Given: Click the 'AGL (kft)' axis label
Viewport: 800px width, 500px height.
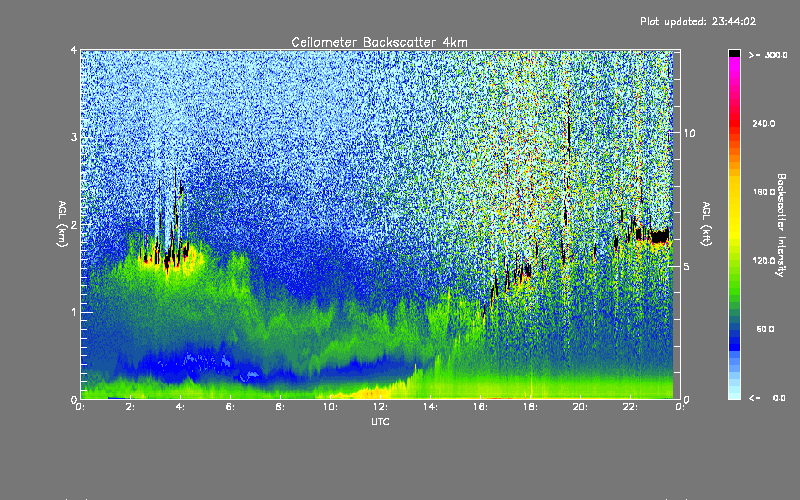Looking at the screenshot, I should click(x=706, y=224).
